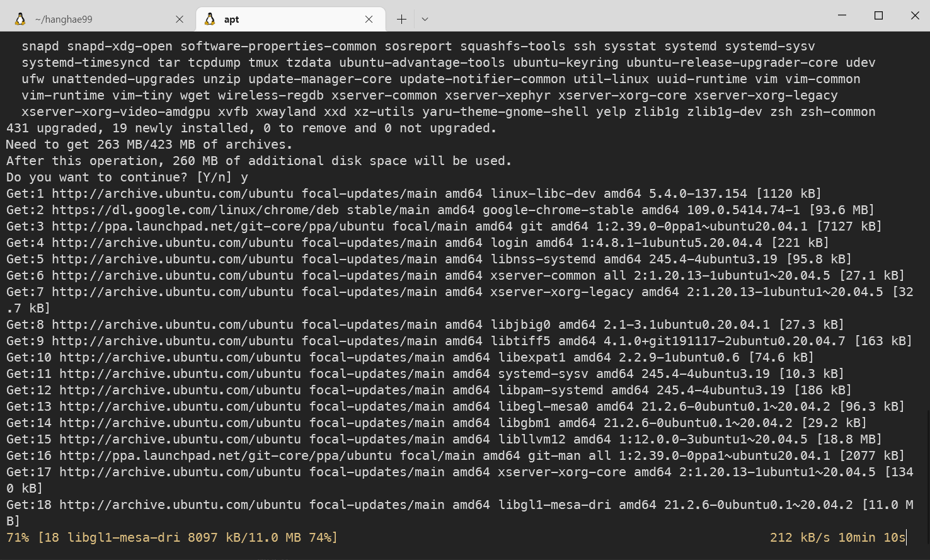Screen dimensions: 930x560
Task: Open a new terminal tab
Action: tap(401, 19)
